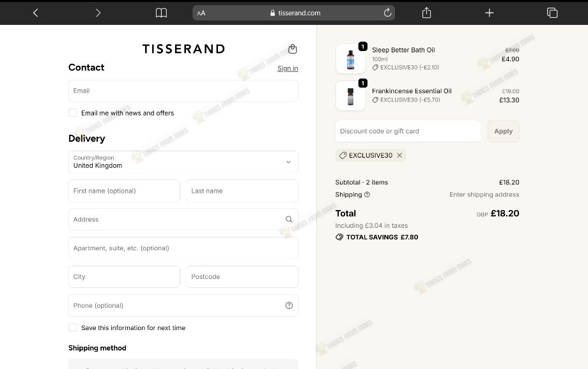The width and height of the screenshot is (588, 369).
Task: Click the Sign in link
Action: pos(288,68)
